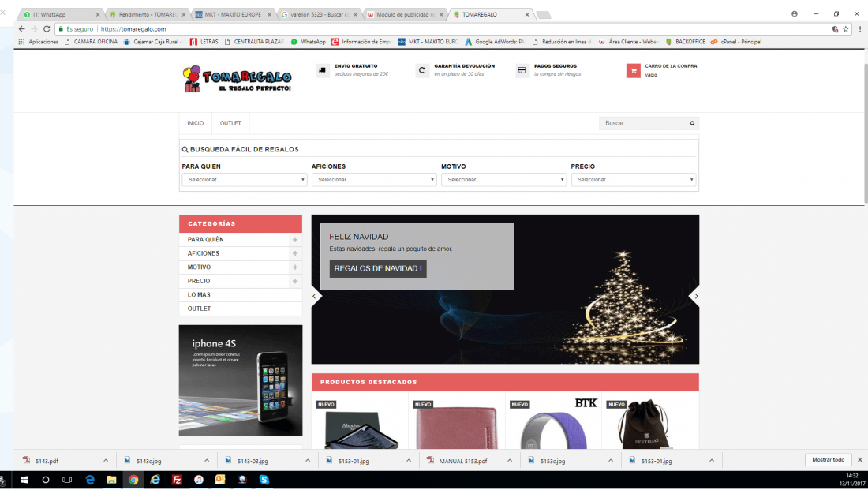Open Google AdWords bookmark

click(x=494, y=42)
